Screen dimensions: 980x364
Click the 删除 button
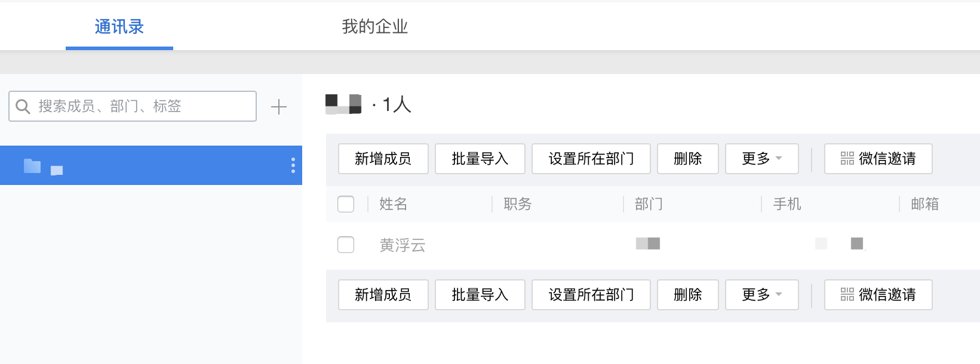click(x=687, y=159)
